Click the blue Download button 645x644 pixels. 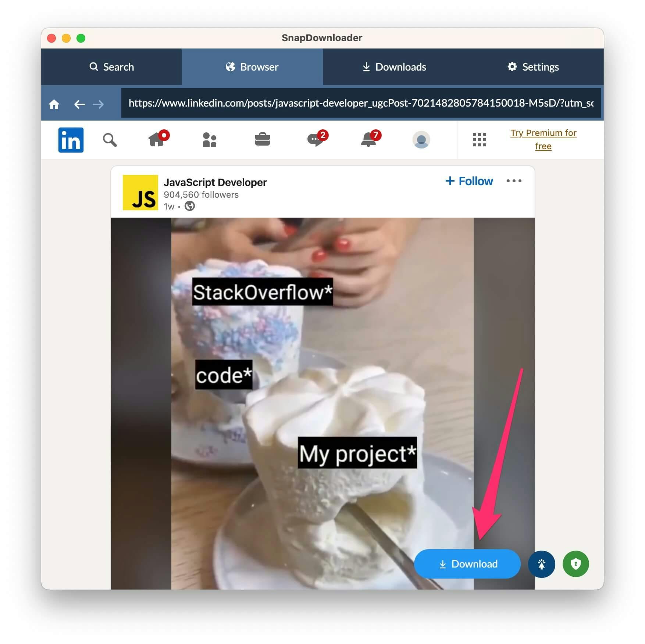coord(467,564)
